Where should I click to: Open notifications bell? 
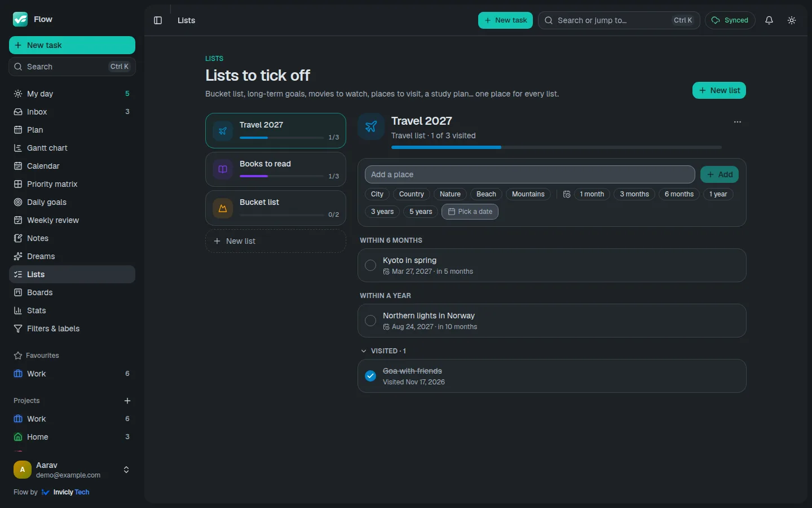(769, 20)
